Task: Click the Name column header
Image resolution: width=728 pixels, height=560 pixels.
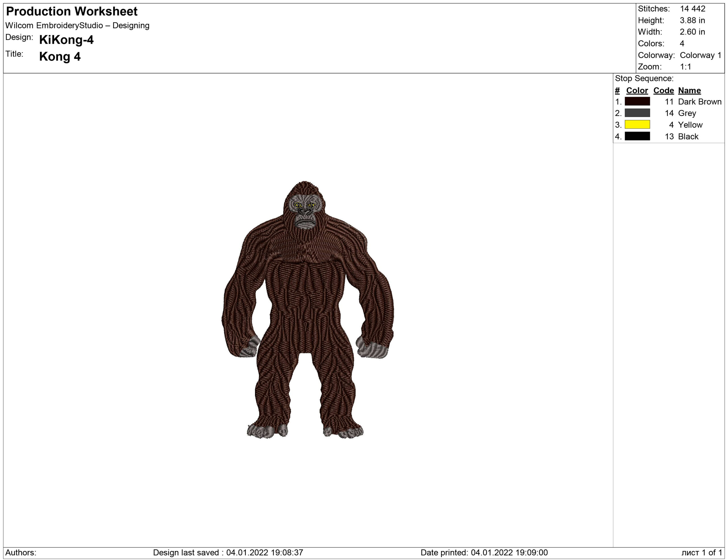Action: [x=689, y=90]
